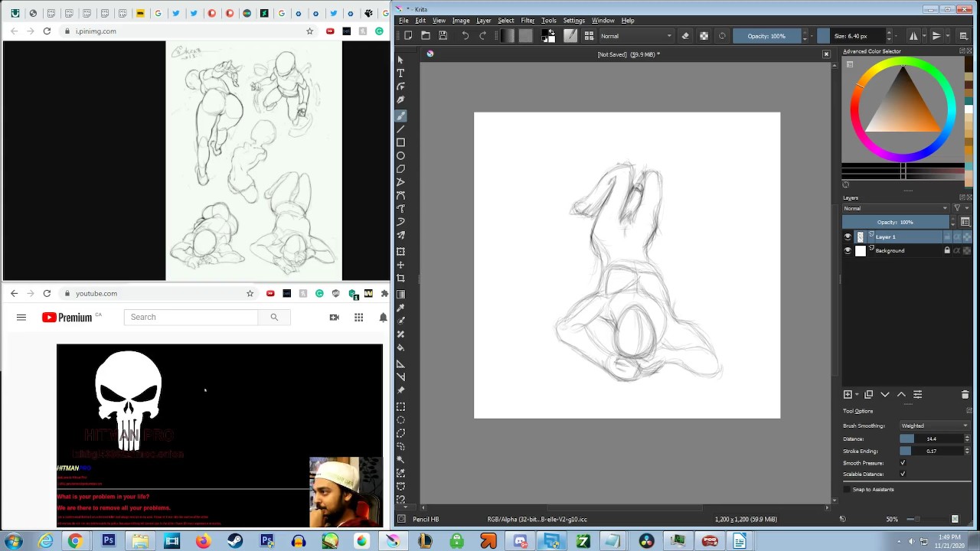Delete the layer with the trash icon
The image size is (980, 551).
click(965, 394)
